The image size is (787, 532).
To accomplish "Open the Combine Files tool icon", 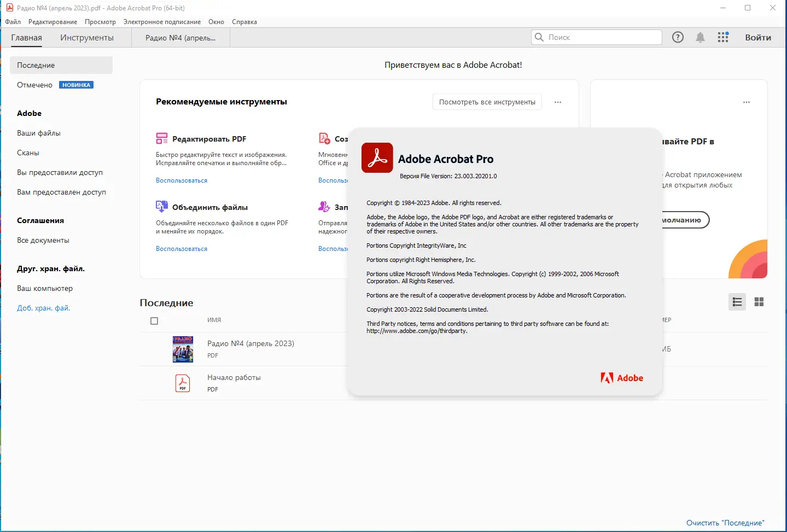I will point(162,207).
